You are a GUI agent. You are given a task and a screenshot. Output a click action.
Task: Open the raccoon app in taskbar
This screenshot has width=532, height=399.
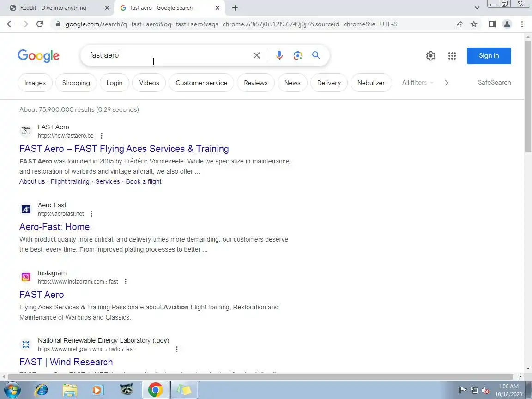(126, 389)
